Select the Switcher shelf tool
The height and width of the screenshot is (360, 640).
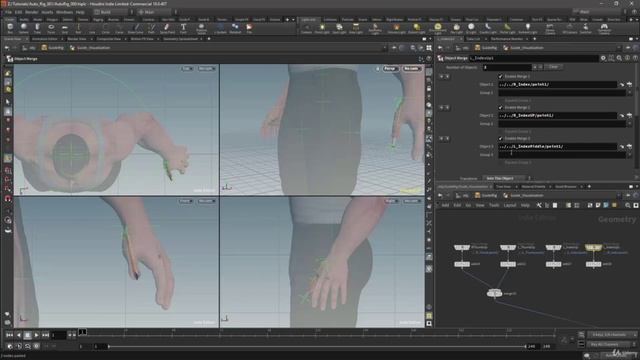pyautogui.click(x=585, y=28)
